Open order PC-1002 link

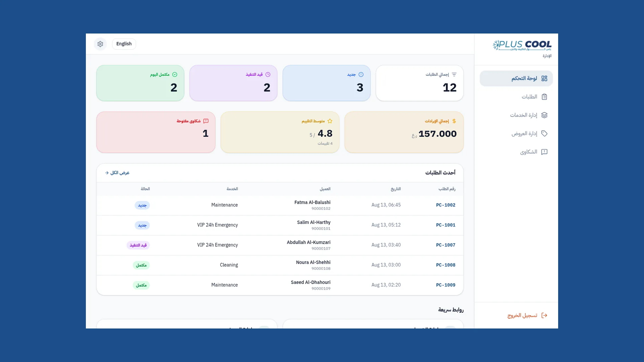(445, 205)
